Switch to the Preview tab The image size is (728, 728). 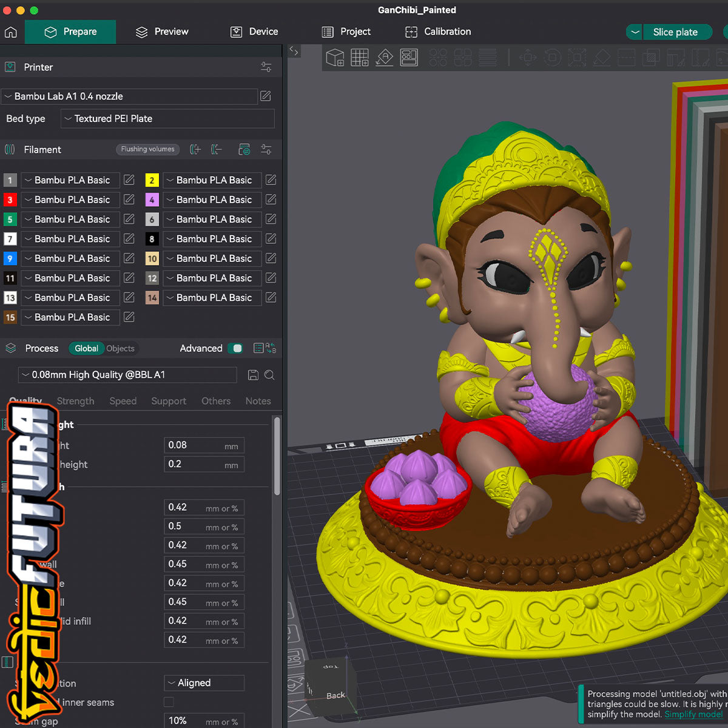162,32
